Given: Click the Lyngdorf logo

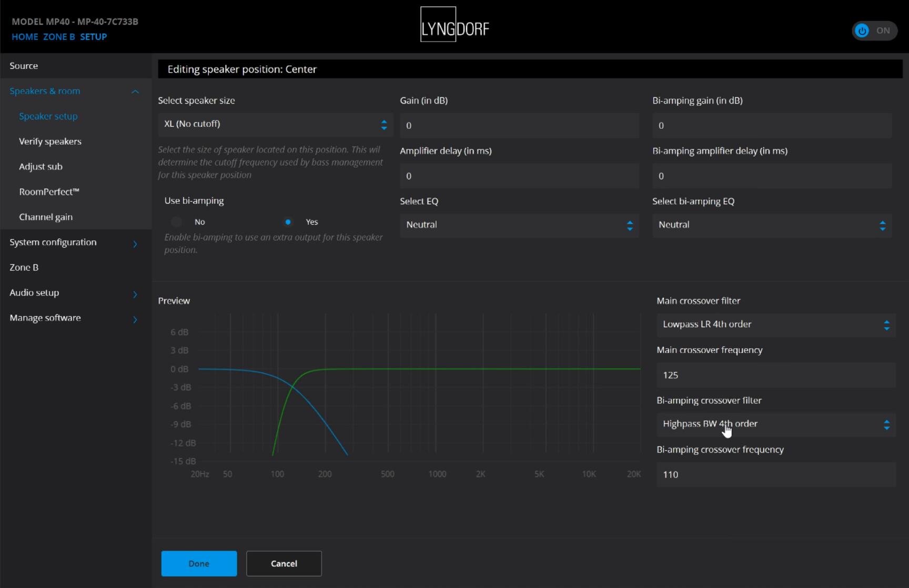Looking at the screenshot, I should click(x=454, y=25).
